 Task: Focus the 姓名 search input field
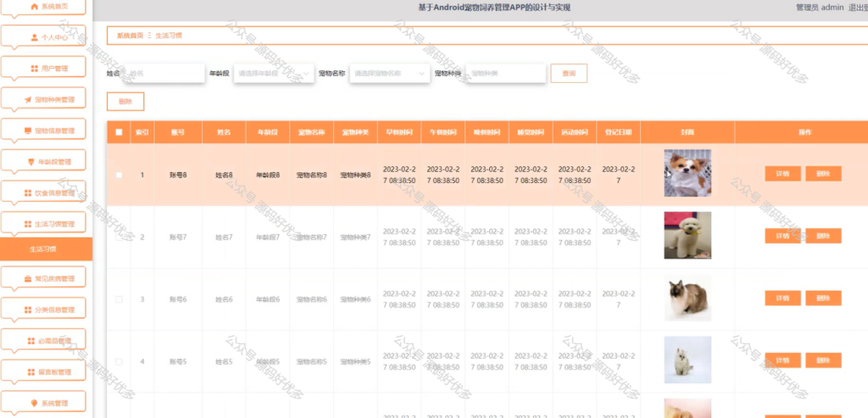point(164,73)
